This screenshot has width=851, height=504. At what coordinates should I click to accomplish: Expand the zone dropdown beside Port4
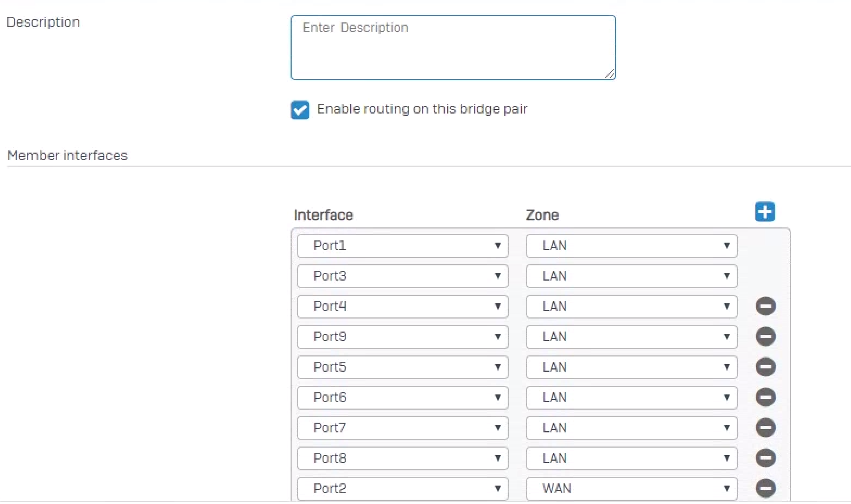tap(631, 306)
